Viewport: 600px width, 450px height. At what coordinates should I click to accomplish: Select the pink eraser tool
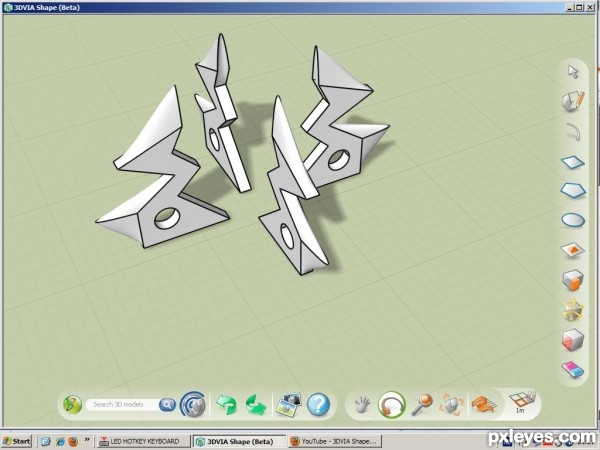point(573,370)
